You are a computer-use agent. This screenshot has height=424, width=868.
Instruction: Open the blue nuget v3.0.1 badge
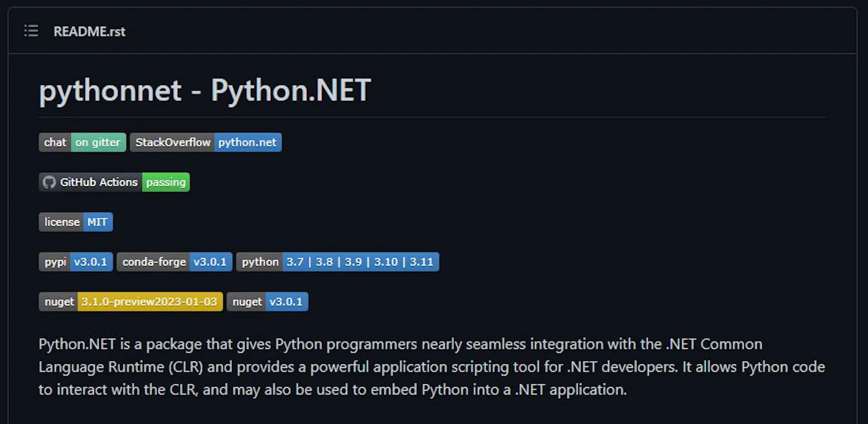[268, 302]
